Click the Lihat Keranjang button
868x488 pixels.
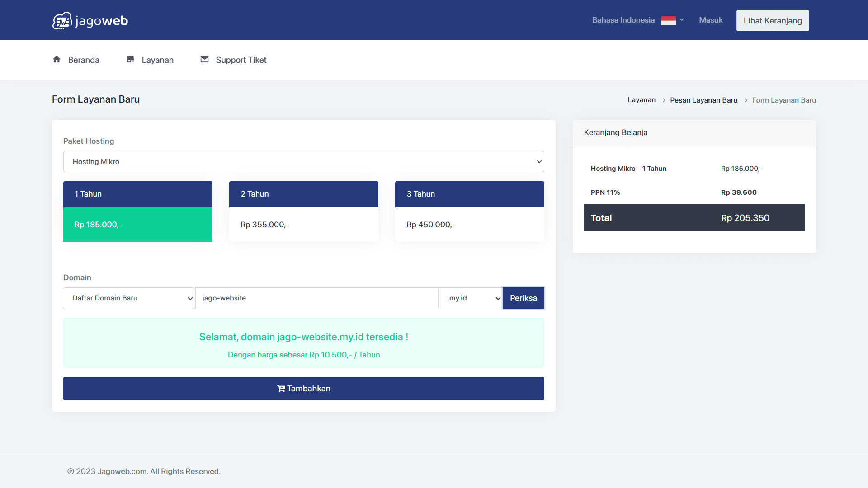[773, 21]
